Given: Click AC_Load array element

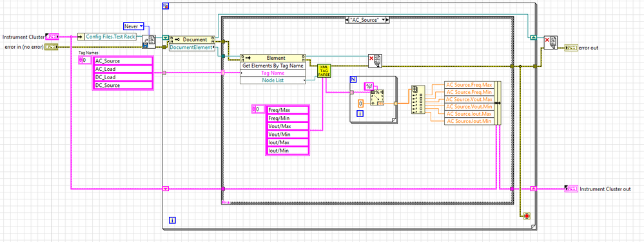Looking at the screenshot, I should 122,69.
